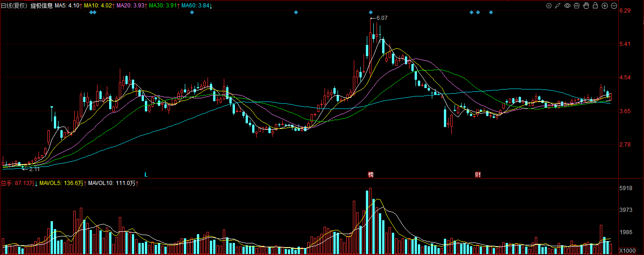Click the 总手: 87.13万 volume label
The height and width of the screenshot is (255, 644).
[19, 184]
